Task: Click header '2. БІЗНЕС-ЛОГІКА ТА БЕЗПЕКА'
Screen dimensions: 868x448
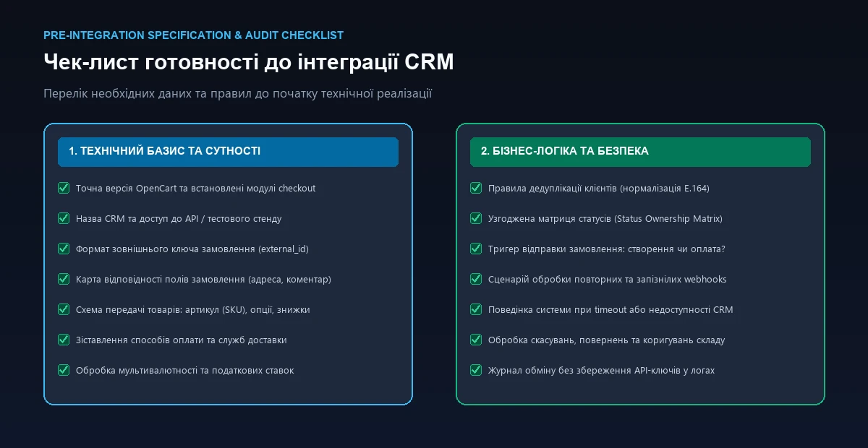Action: [640, 152]
